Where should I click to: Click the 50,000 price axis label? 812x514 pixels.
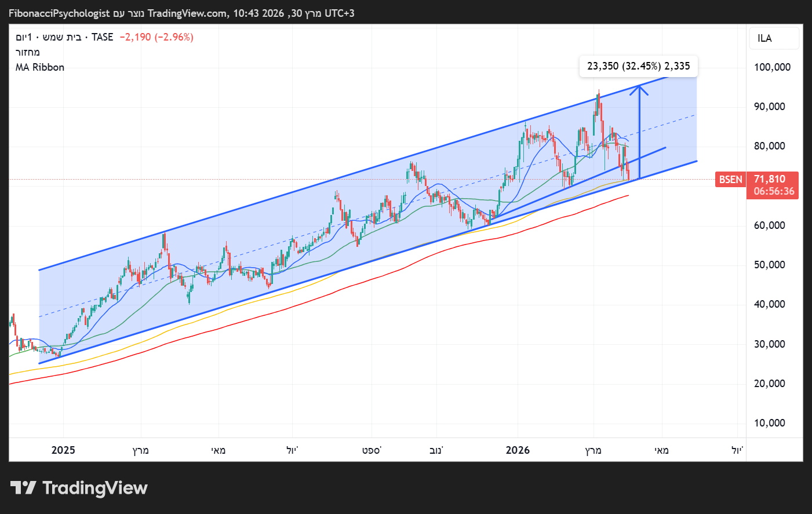770,265
